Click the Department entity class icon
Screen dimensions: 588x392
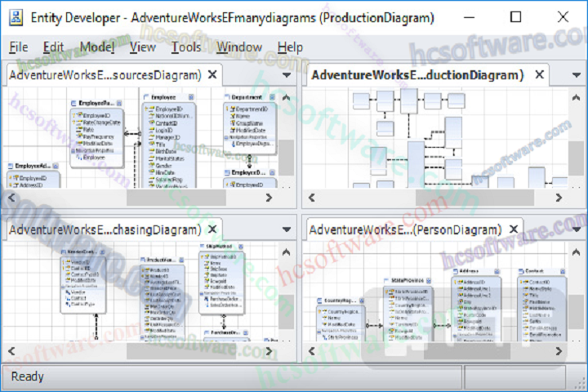point(227,97)
